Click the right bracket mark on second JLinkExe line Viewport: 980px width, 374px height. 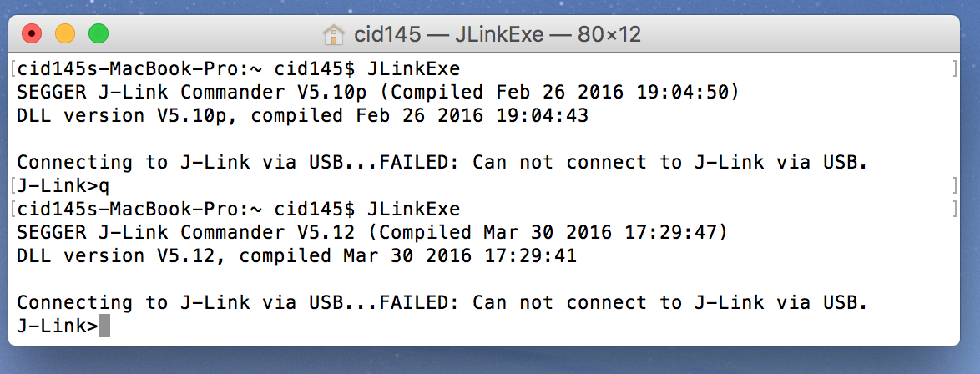click(x=955, y=209)
